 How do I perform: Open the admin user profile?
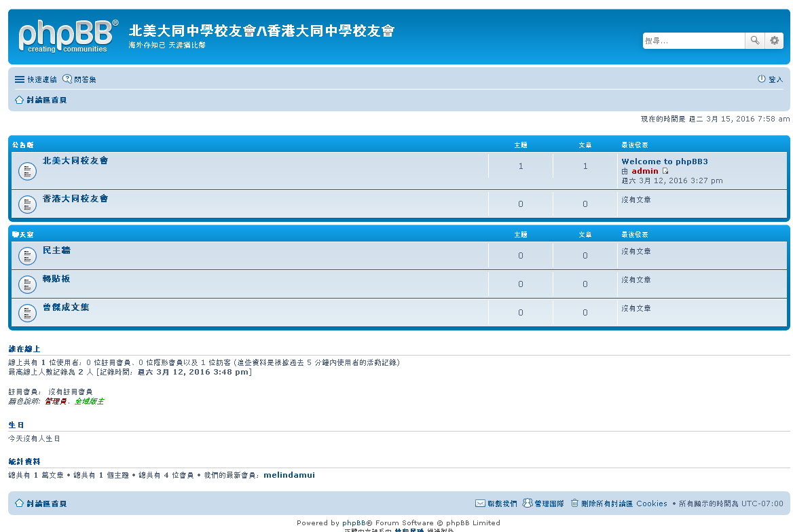point(644,171)
